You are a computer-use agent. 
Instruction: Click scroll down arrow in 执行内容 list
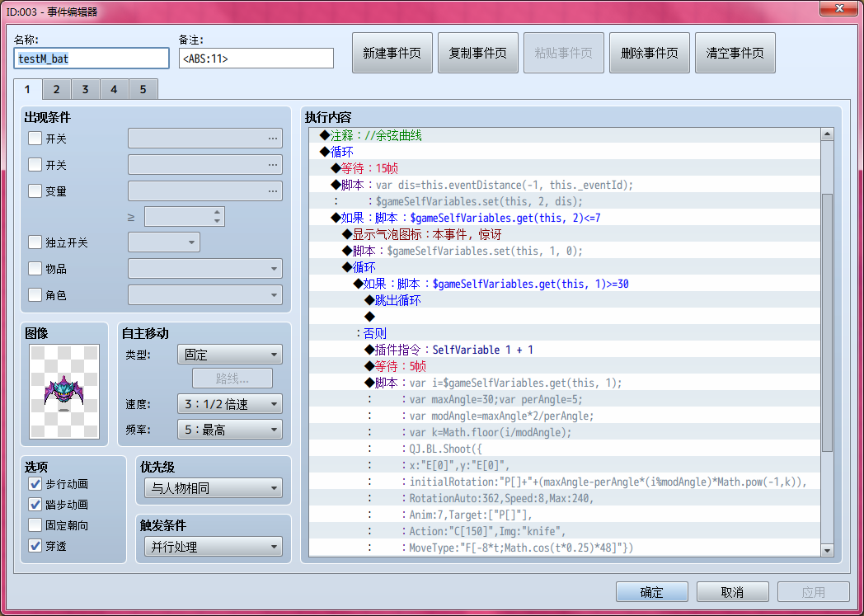[x=827, y=550]
